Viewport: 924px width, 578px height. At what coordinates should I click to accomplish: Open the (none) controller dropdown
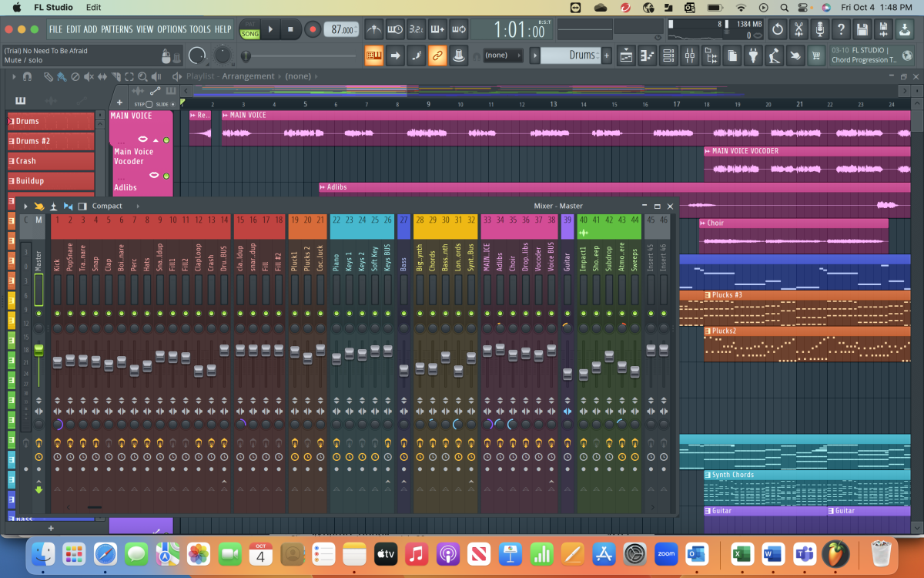click(x=500, y=55)
